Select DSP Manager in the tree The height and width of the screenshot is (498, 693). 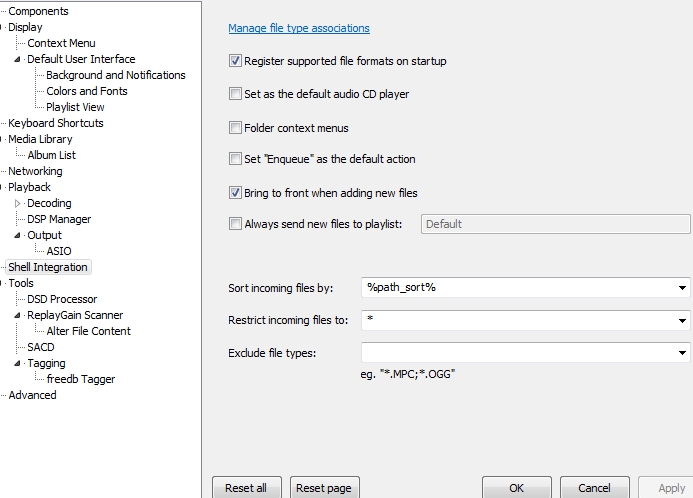pyautogui.click(x=59, y=219)
